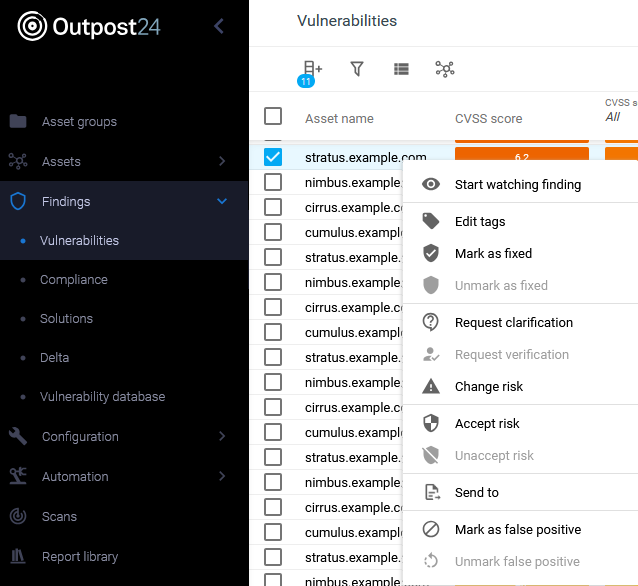Toggle the select-all checkbox in header
The height and width of the screenshot is (586, 638).
[x=273, y=117]
